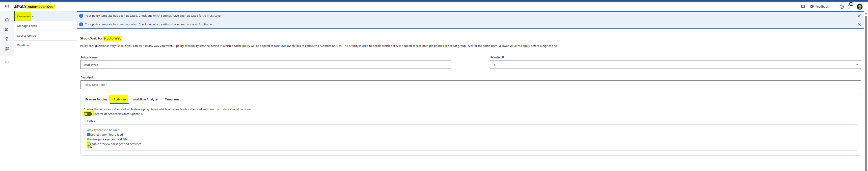This screenshot has width=868, height=171.
Task: Click the window-with-gear icon in top bar
Action: pyautogui.click(x=803, y=7)
